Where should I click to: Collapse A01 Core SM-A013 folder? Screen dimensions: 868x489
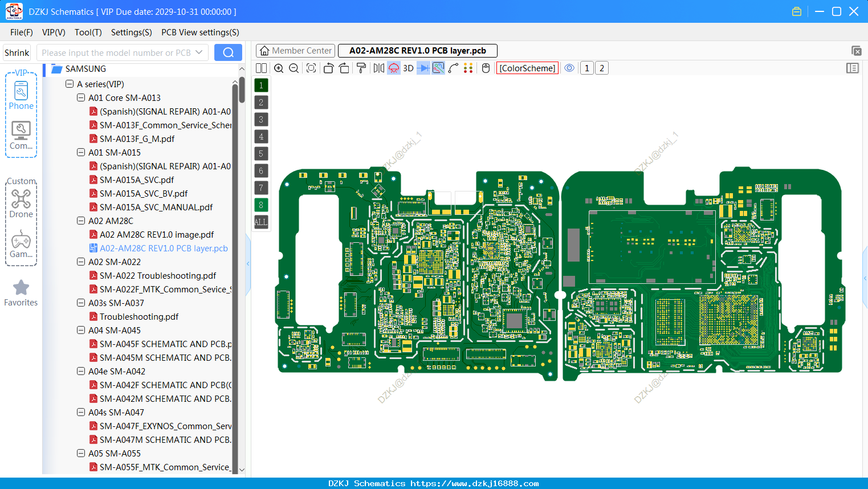[81, 97]
